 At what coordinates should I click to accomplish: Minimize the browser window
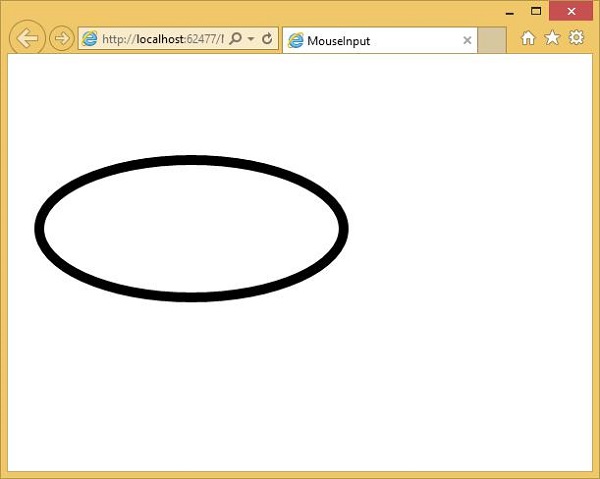(x=510, y=12)
